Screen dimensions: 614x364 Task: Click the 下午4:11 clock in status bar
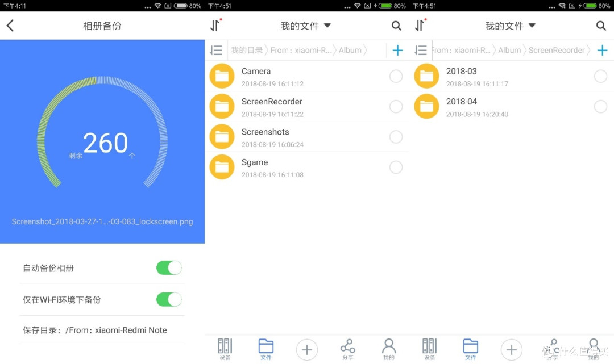coord(14,6)
